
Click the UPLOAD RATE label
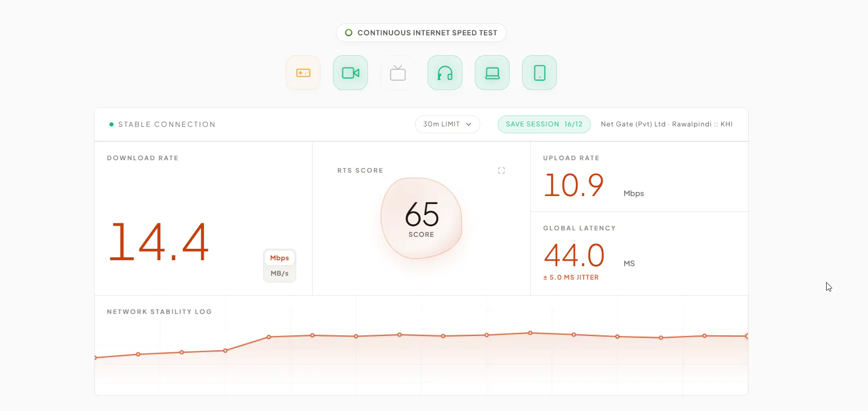tap(571, 158)
